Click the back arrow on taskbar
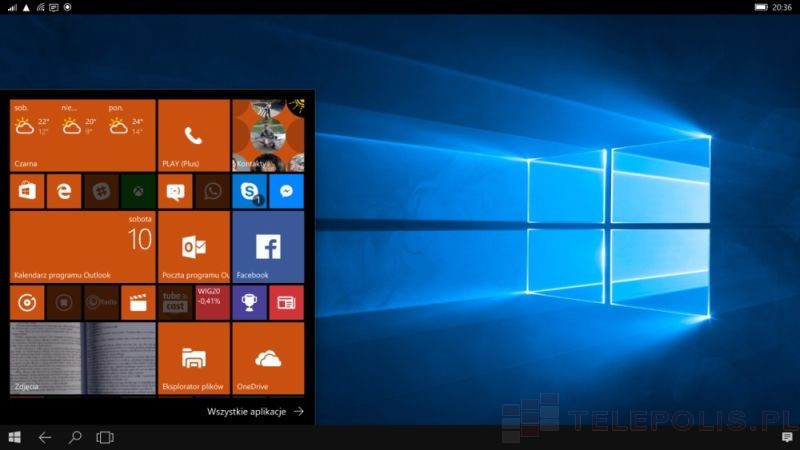Image resolution: width=800 pixels, height=450 pixels. (x=45, y=437)
